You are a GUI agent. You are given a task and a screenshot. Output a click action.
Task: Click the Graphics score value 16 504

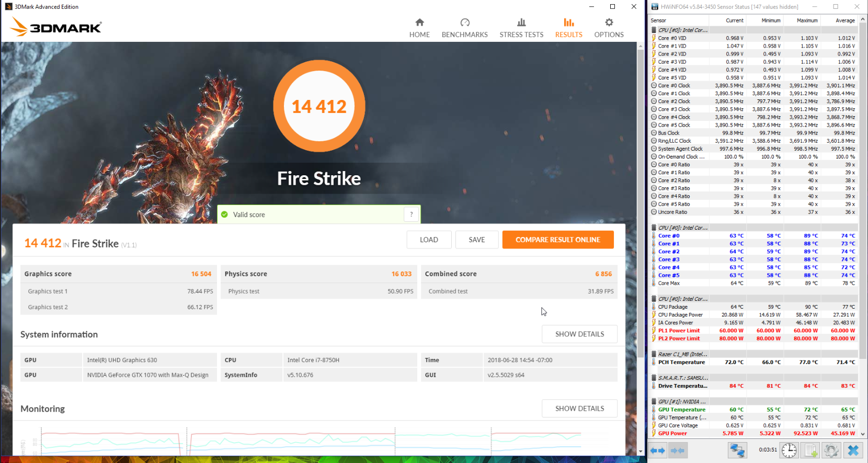(201, 274)
